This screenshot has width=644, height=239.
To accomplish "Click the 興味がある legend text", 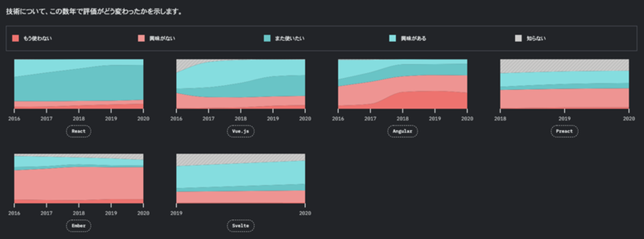I will click(x=414, y=38).
